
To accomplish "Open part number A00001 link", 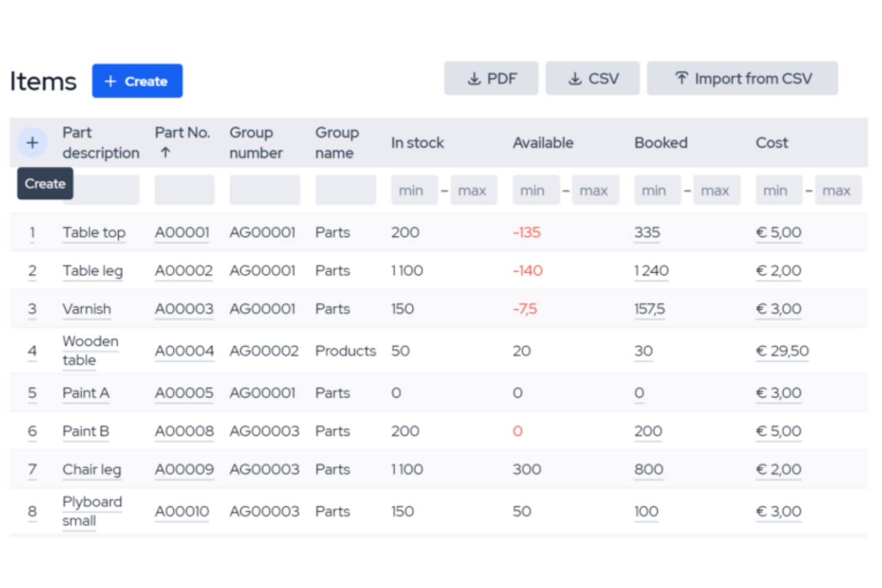I will click(x=182, y=232).
